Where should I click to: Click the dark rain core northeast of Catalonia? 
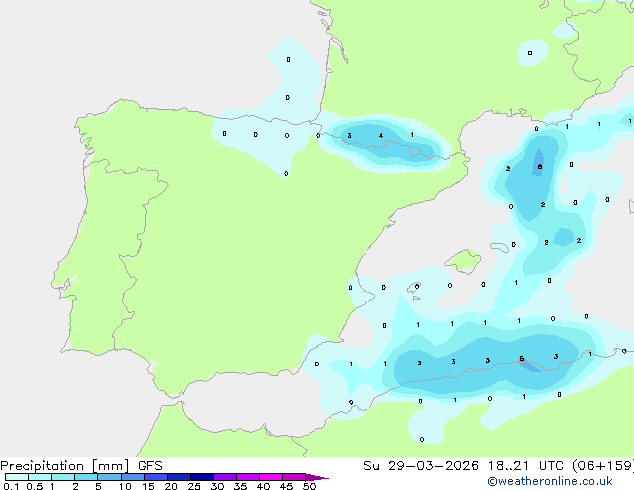point(539,163)
